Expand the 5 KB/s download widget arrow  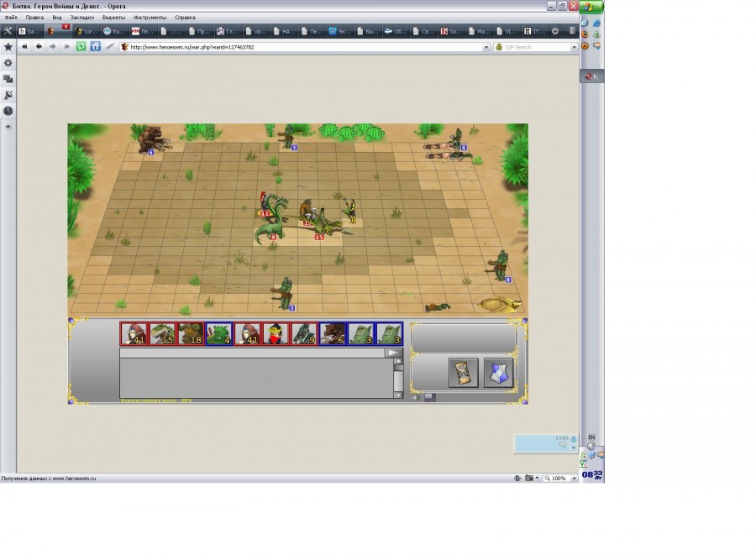pyautogui.click(x=573, y=447)
